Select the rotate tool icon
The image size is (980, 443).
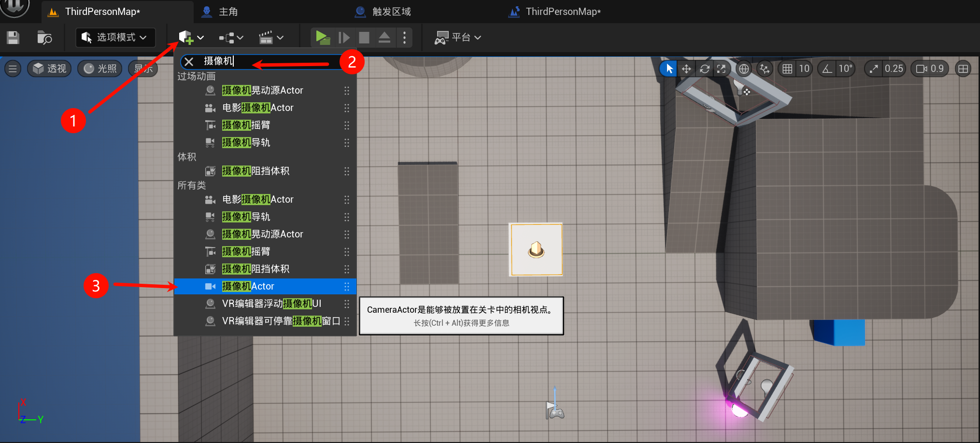click(x=704, y=69)
